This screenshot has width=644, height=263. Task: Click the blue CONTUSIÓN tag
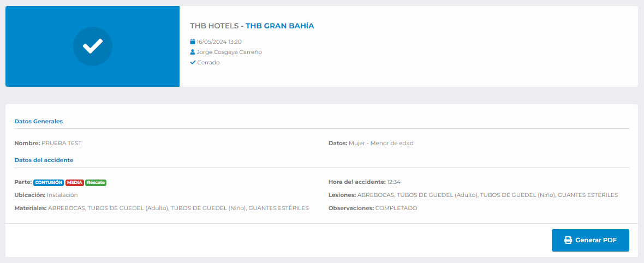[49, 182]
